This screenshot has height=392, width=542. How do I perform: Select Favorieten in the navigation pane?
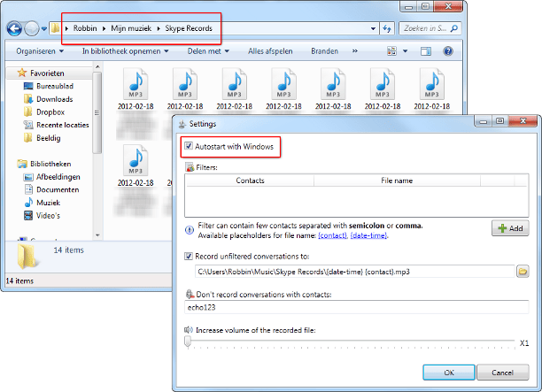[47, 73]
